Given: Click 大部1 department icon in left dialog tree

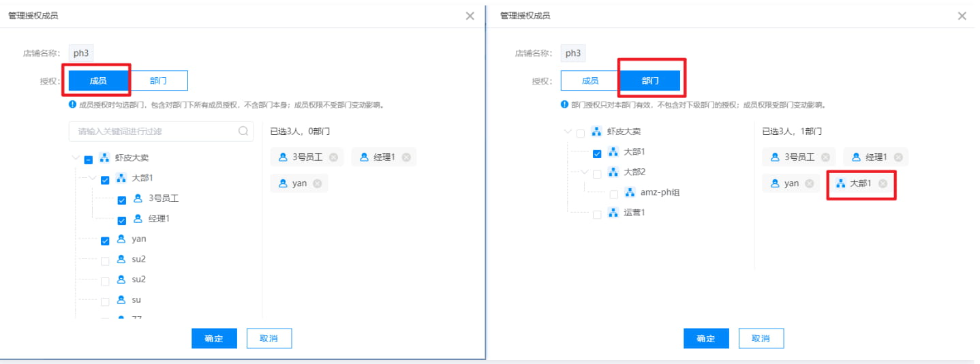Looking at the screenshot, I should [x=121, y=179].
